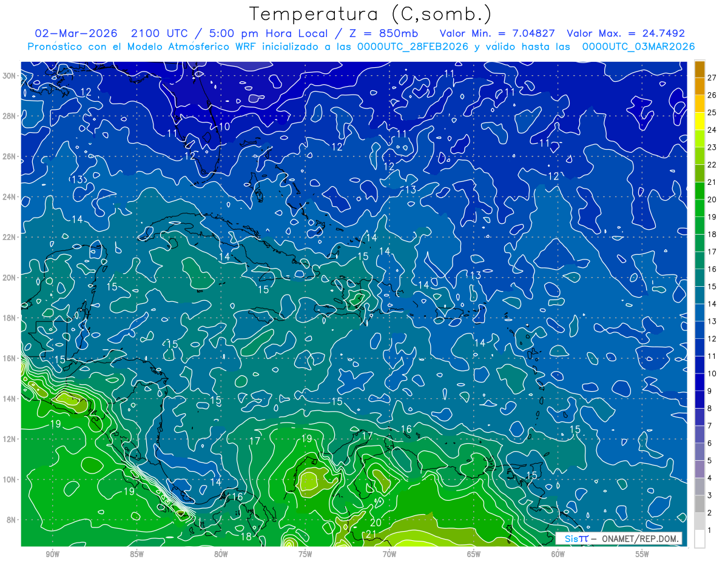Click the '80W' longitude axis label
728x562 pixels.
pyautogui.click(x=221, y=554)
